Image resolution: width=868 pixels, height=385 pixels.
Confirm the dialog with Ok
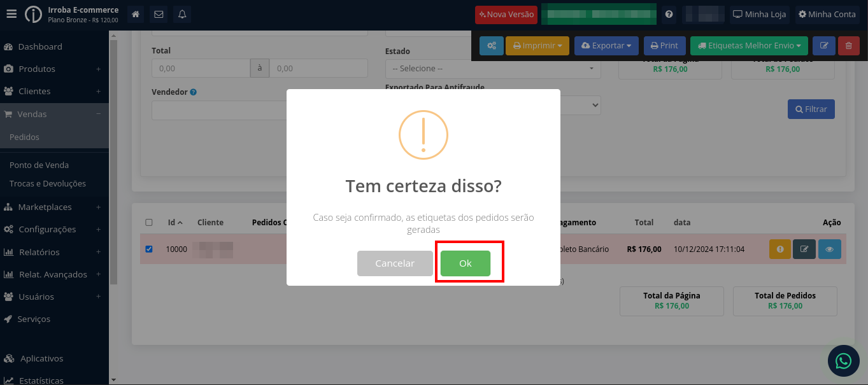pos(466,263)
